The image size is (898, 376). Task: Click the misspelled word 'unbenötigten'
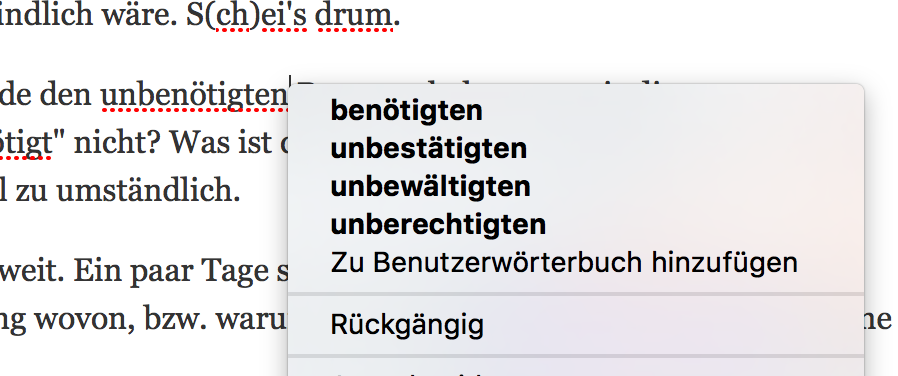(194, 96)
